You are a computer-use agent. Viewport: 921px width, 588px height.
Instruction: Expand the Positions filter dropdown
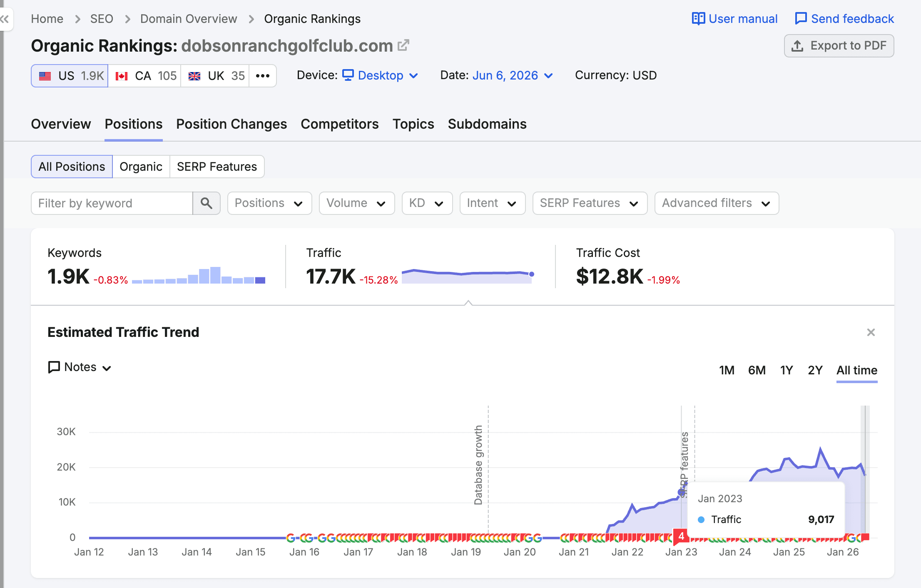pyautogui.click(x=269, y=203)
